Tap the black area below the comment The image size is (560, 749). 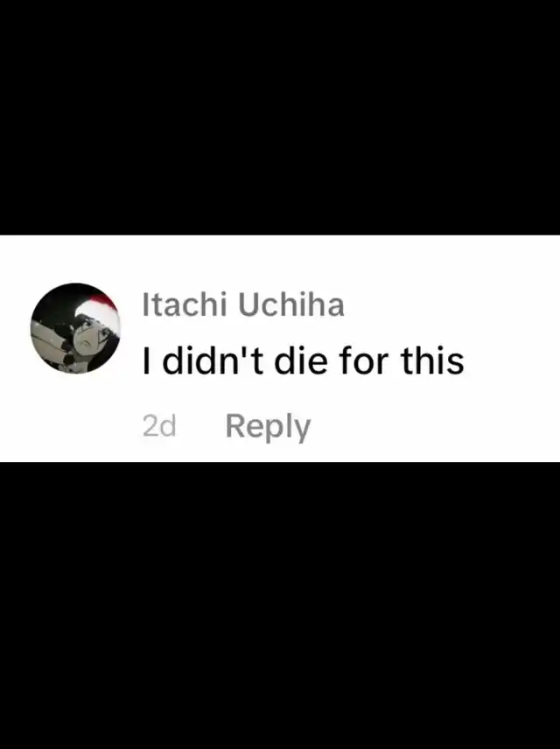(280, 605)
